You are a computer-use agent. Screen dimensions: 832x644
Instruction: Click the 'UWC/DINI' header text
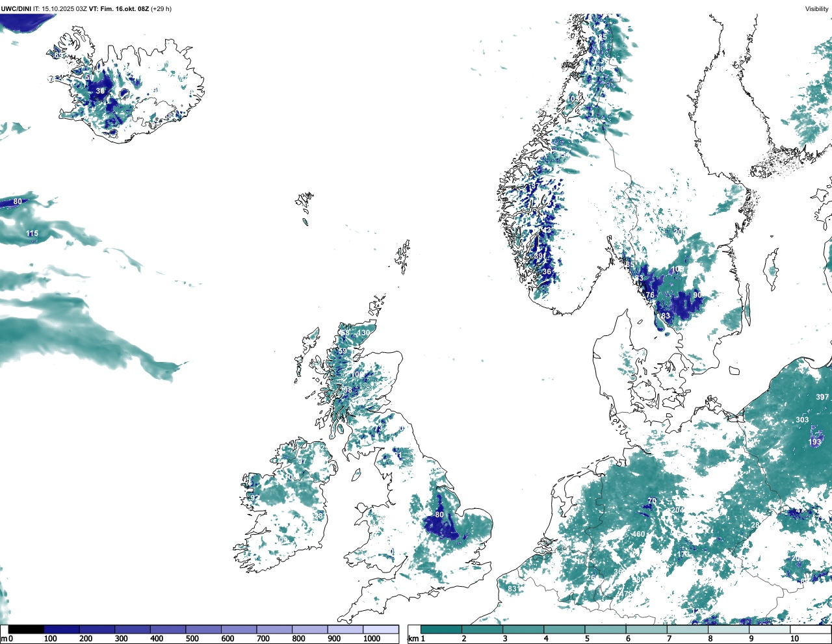tap(16, 9)
